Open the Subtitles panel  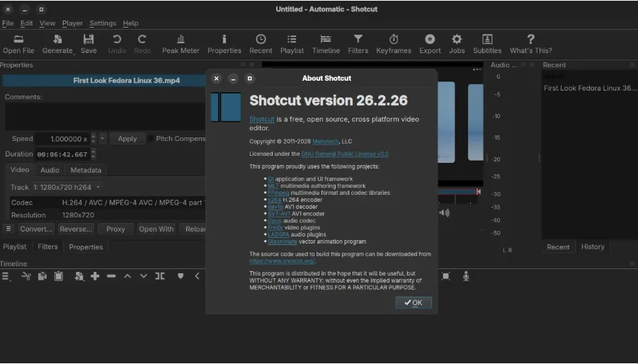(487, 44)
